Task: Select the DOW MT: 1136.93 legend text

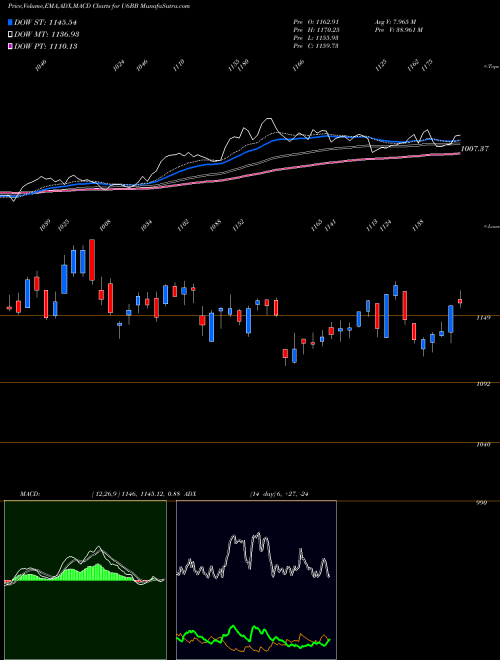Action: point(46,34)
